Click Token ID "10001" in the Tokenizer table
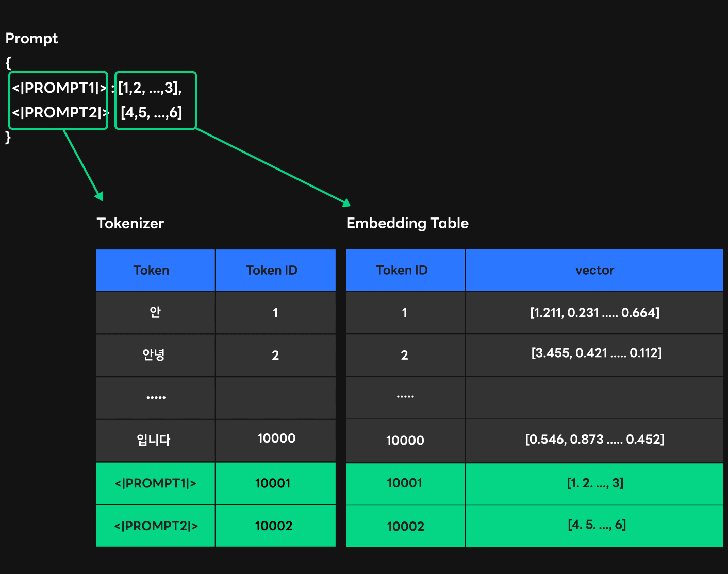This screenshot has height=574, width=728. tap(275, 483)
